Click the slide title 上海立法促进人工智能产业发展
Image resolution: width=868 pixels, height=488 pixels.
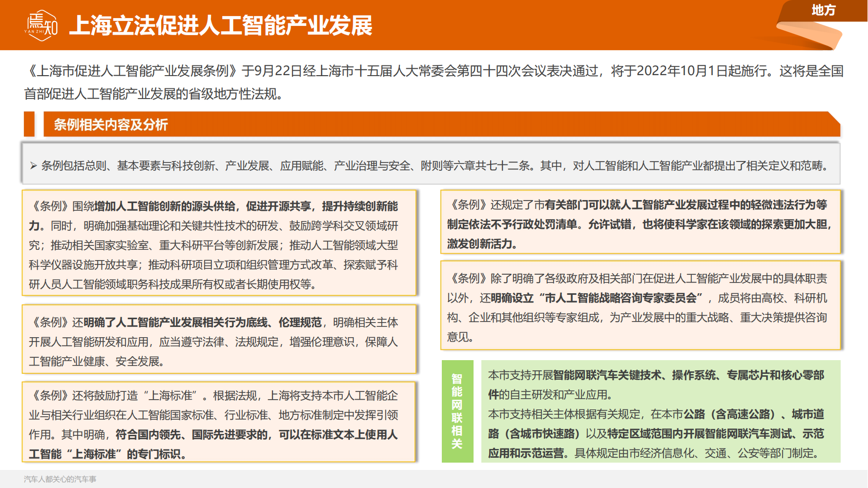click(221, 25)
